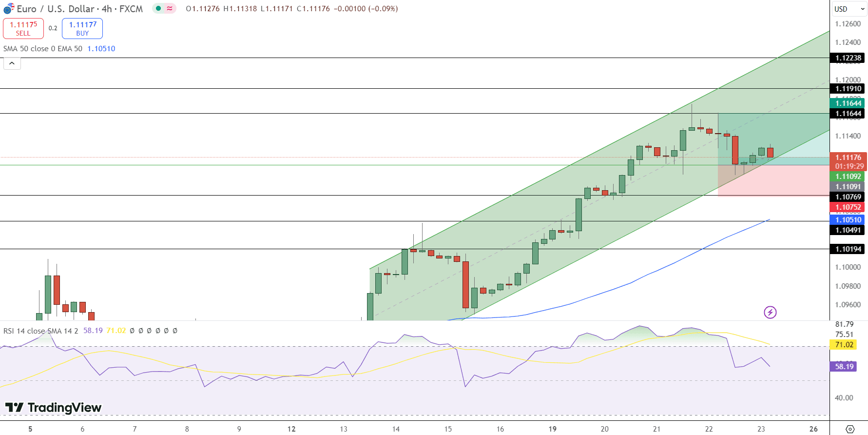Click the 1.11910 price level label
Image resolution: width=868 pixels, height=435 pixels.
coord(848,89)
